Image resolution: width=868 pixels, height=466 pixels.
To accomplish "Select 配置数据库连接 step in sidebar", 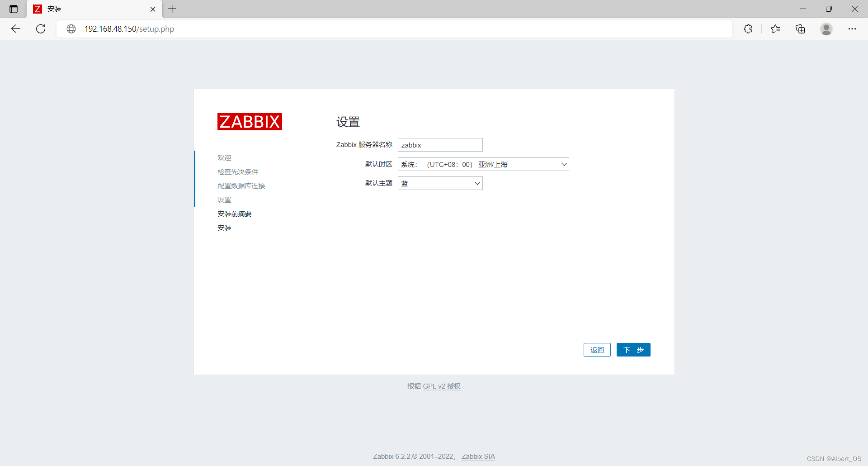I will coord(241,186).
